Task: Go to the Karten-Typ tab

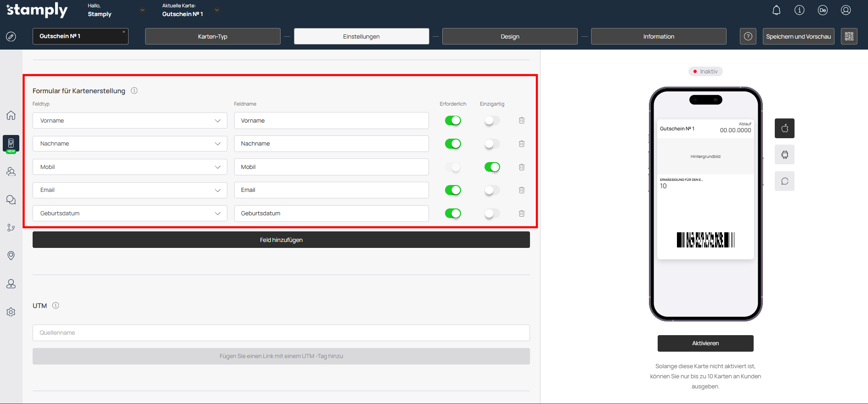Action: click(213, 36)
